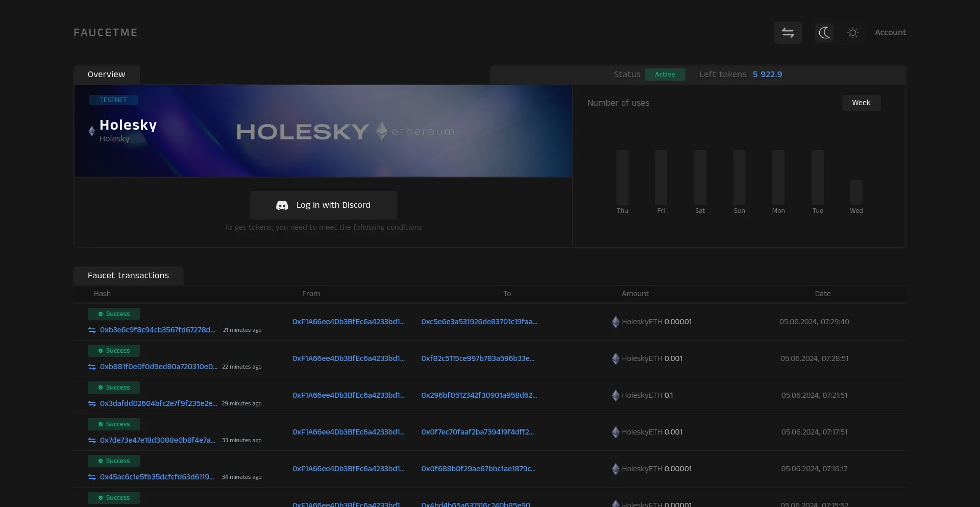Click HoleskyETH 0.1 amount text
The height and width of the screenshot is (507, 980).
[x=647, y=395]
